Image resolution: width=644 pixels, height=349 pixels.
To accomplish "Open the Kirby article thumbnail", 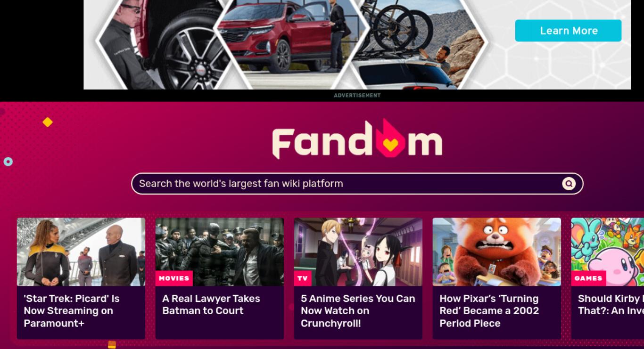I will [x=608, y=252].
